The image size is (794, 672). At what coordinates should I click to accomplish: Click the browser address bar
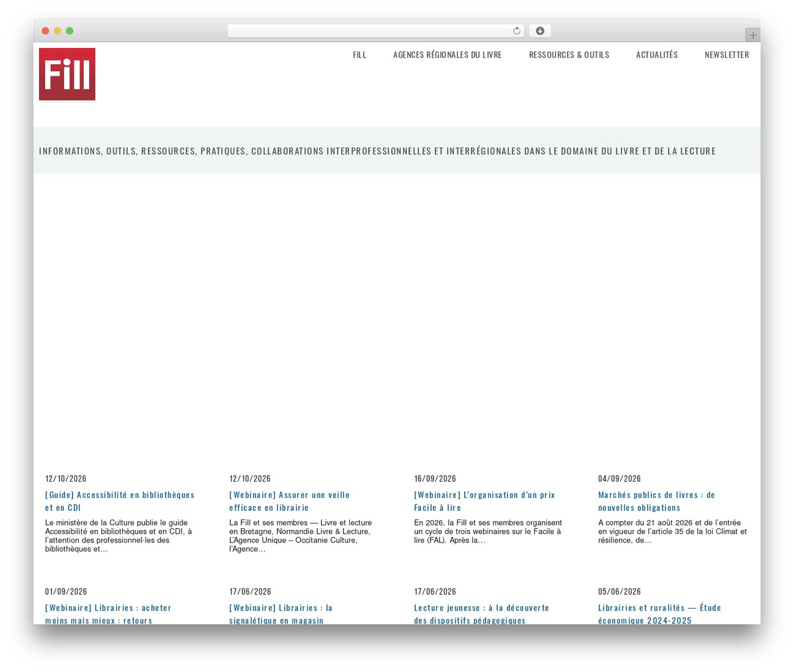[376, 31]
